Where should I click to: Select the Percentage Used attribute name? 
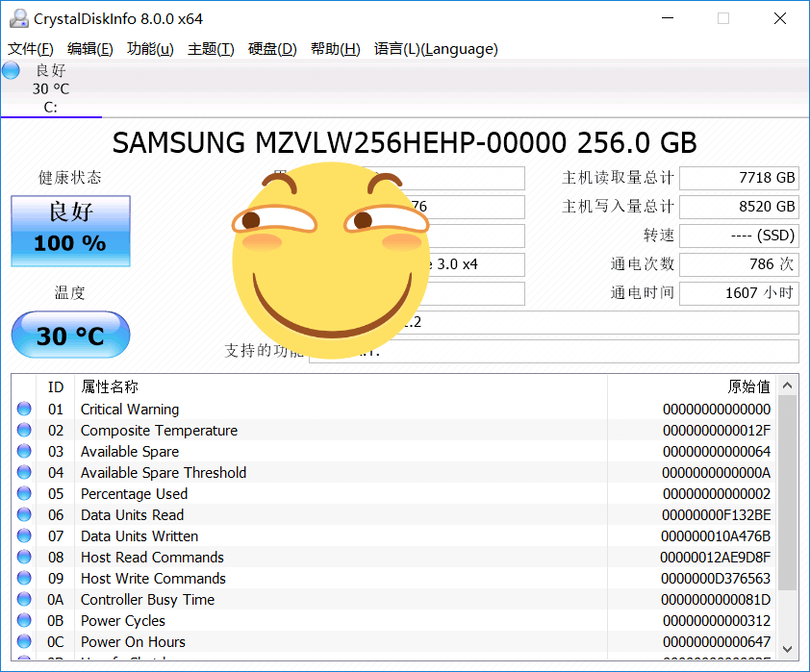coord(134,494)
